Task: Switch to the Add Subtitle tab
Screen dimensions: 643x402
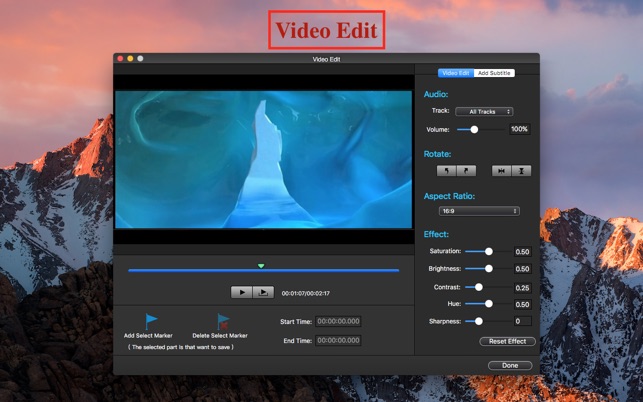Action: (x=494, y=73)
